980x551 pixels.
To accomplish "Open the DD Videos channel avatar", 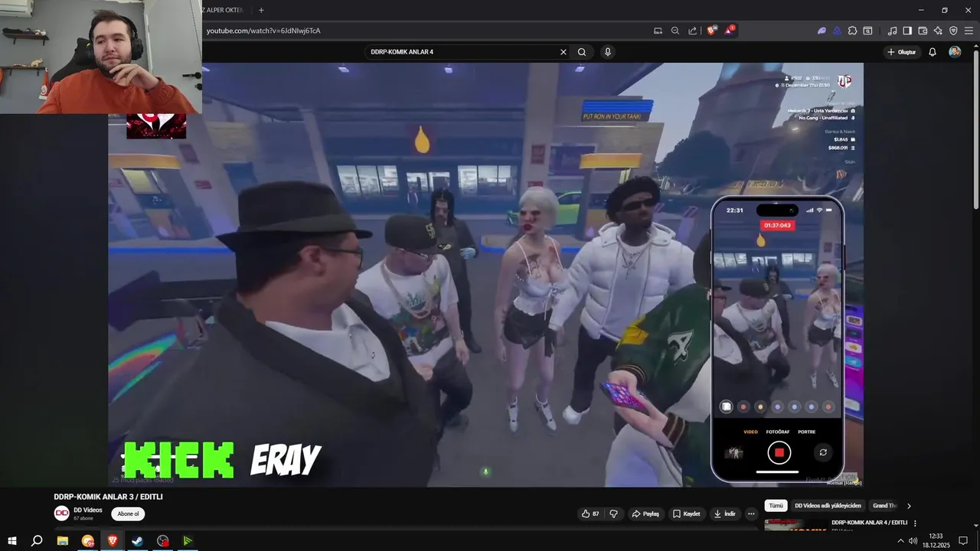I will coord(61,514).
